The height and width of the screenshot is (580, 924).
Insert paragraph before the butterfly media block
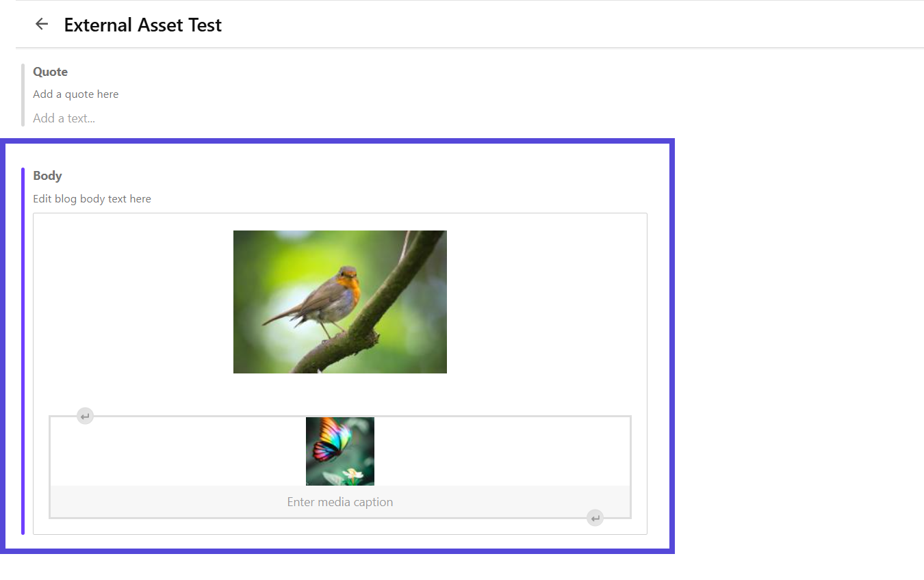pyautogui.click(x=85, y=416)
